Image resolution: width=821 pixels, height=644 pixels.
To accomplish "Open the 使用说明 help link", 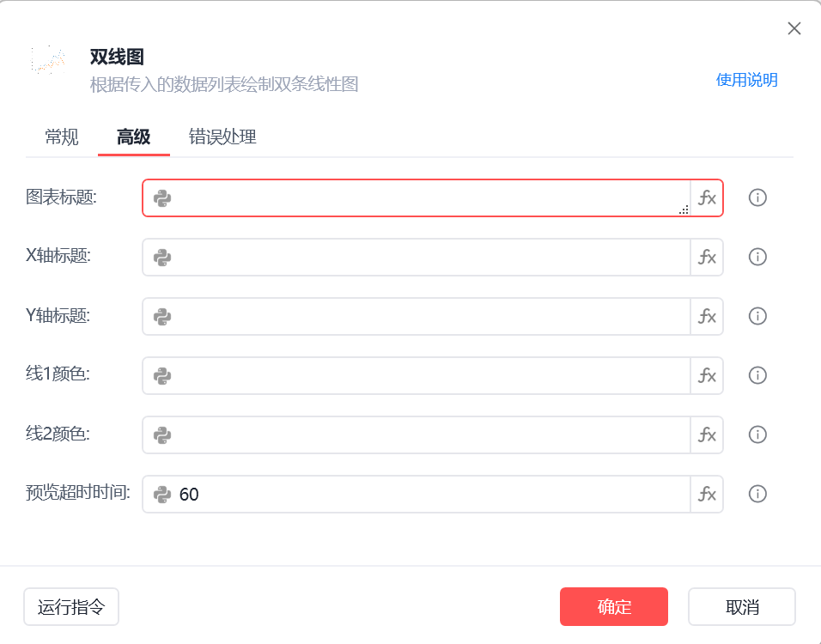I will tap(746, 81).
